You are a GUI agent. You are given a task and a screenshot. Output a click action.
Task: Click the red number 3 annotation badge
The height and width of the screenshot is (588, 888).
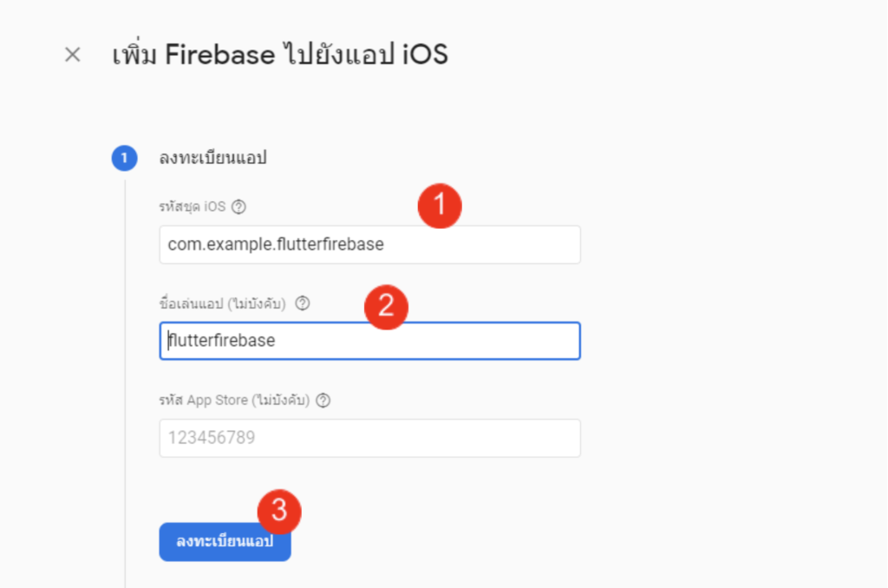click(x=279, y=512)
